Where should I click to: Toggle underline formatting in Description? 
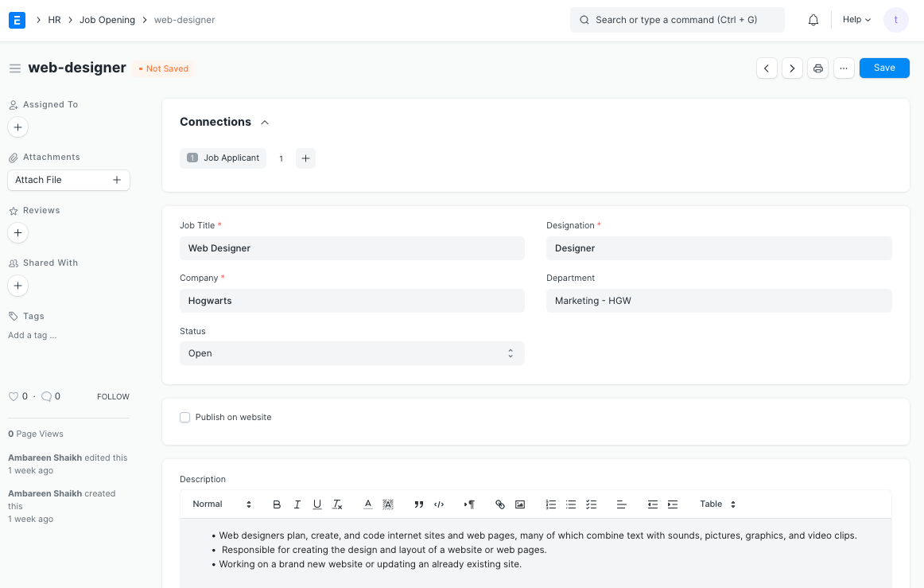pyautogui.click(x=317, y=504)
